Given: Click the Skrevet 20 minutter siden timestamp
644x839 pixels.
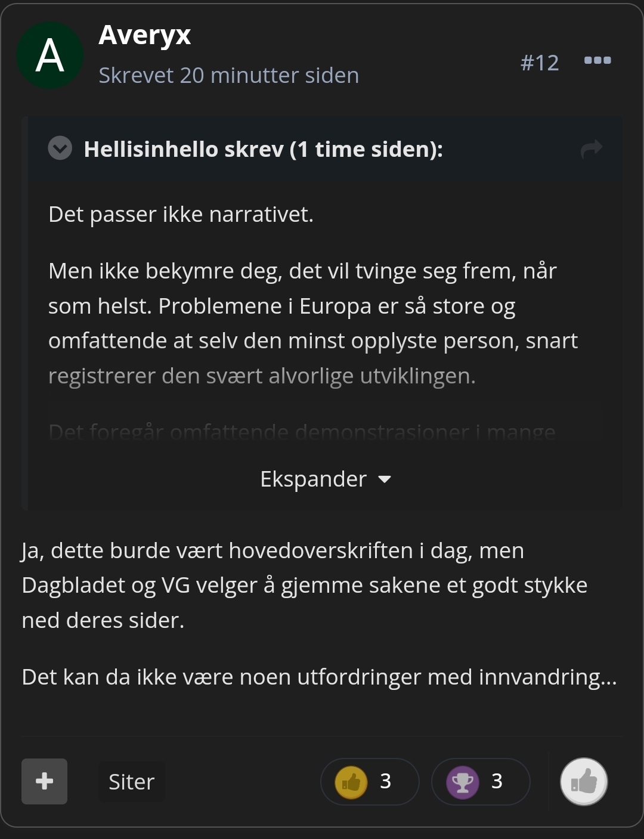Looking at the screenshot, I should 229,76.
